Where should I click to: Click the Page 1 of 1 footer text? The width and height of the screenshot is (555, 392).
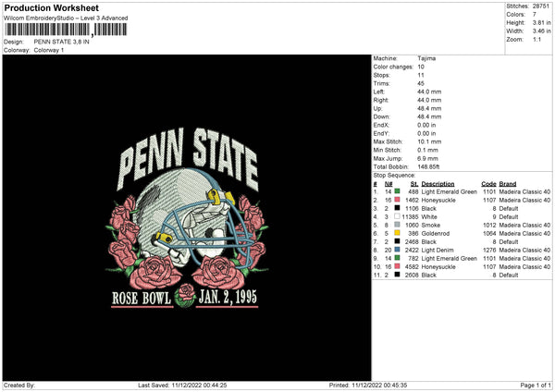pos(536,385)
